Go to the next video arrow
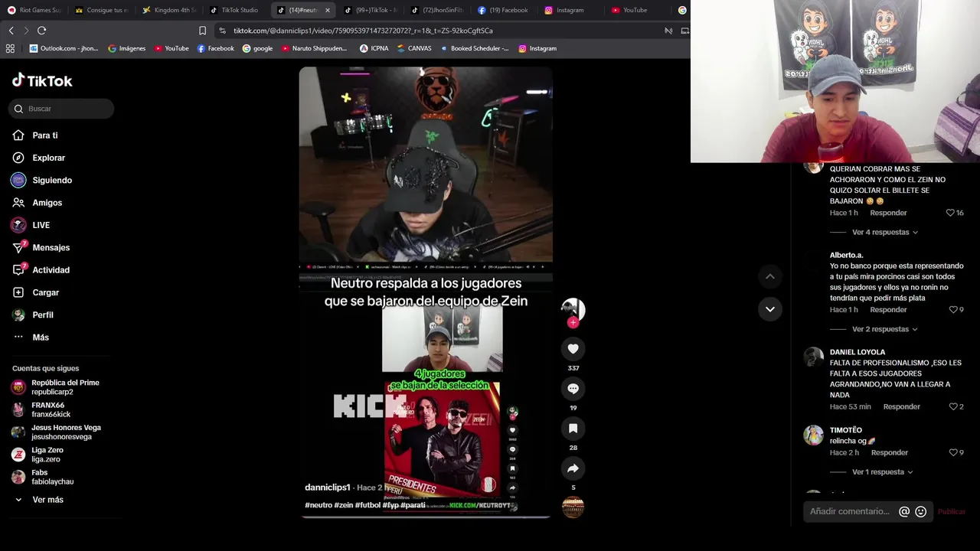 click(770, 309)
